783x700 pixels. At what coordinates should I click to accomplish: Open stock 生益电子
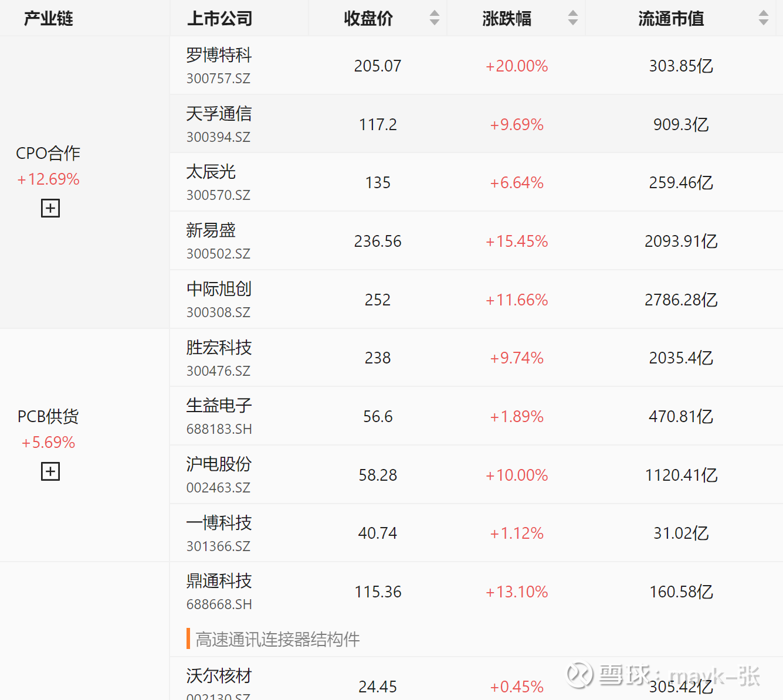(219, 406)
